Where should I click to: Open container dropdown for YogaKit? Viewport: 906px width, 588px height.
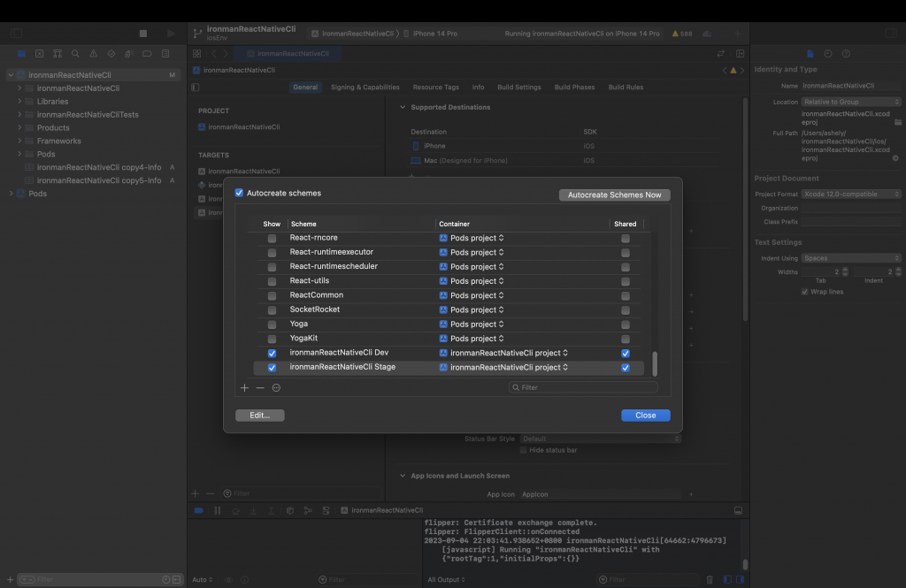click(x=472, y=339)
